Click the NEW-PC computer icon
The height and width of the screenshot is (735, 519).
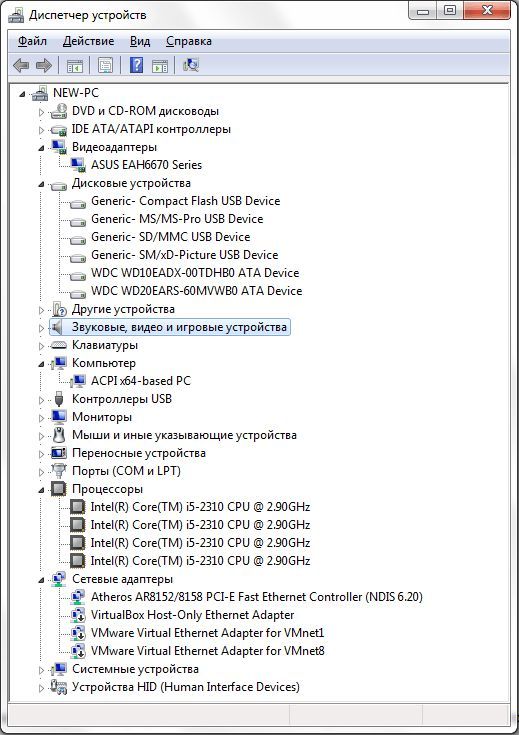[x=40, y=93]
